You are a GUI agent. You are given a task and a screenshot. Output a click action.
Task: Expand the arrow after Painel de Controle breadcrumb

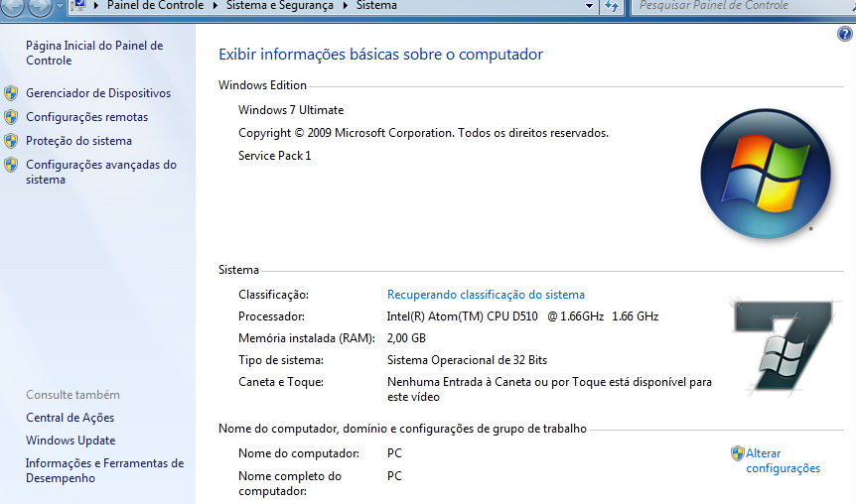coord(214,6)
